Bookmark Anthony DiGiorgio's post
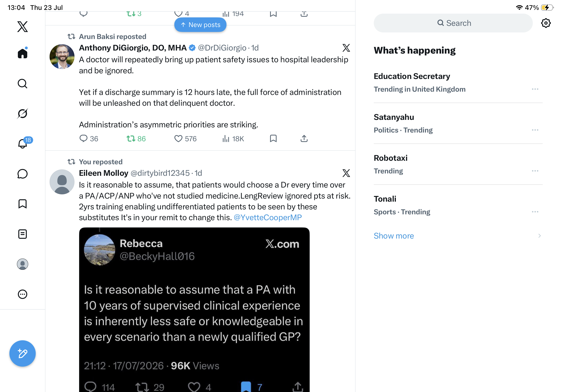This screenshot has height=392, width=561. point(273,139)
